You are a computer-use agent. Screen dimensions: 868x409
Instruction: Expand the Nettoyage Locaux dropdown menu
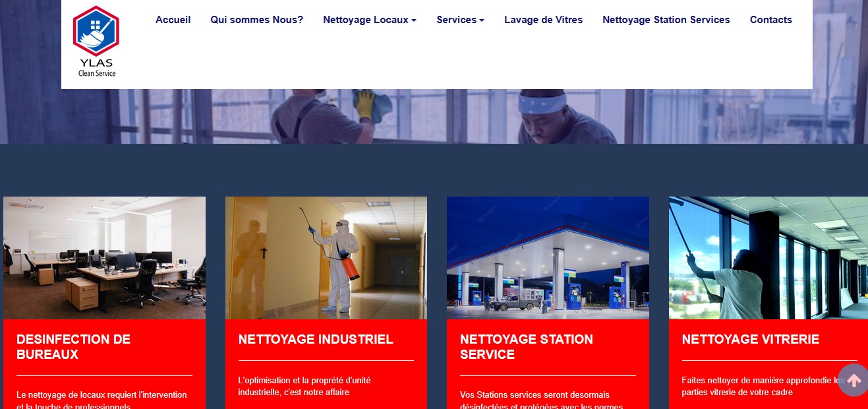(x=369, y=20)
